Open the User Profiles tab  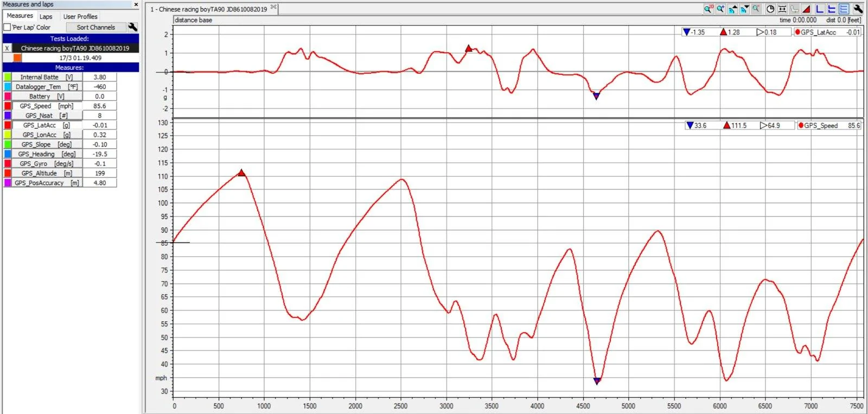tap(80, 17)
